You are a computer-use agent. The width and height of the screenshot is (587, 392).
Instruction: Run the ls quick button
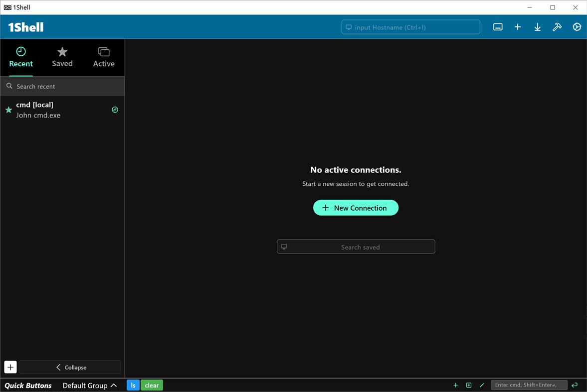(133, 385)
